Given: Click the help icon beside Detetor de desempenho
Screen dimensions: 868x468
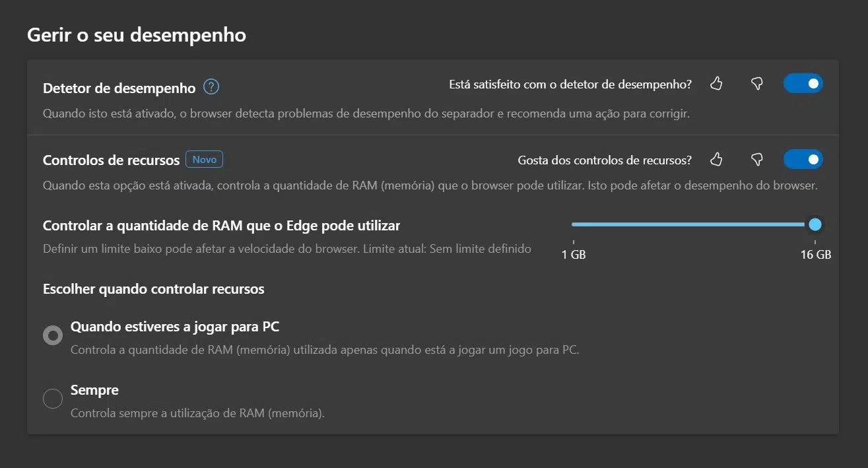Looking at the screenshot, I should tap(211, 87).
